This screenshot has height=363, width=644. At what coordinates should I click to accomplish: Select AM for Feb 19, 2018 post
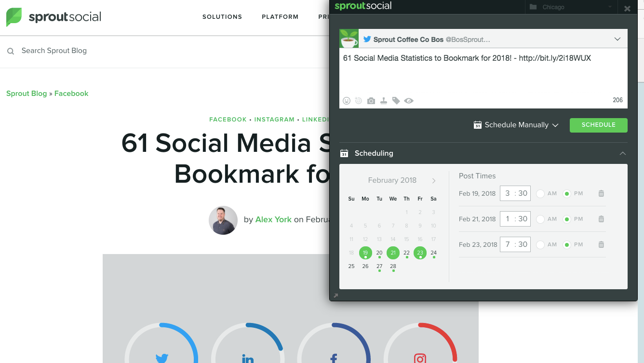click(540, 193)
